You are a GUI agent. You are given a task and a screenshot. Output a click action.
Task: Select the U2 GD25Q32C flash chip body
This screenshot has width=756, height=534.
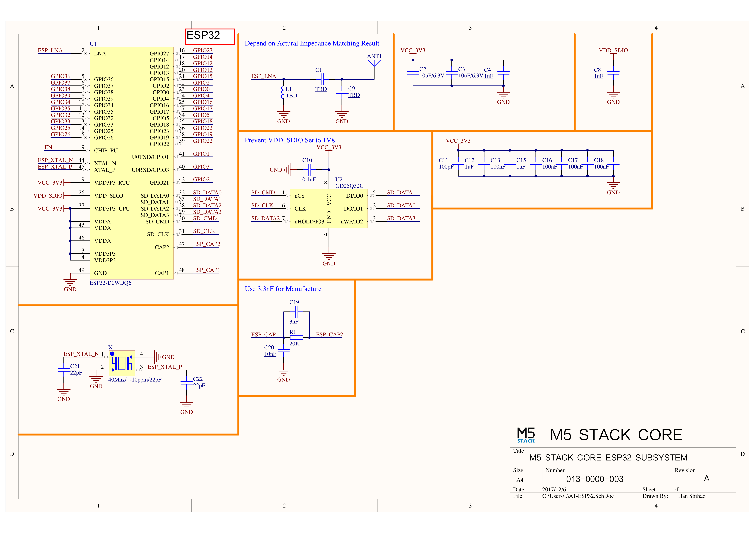(x=329, y=208)
